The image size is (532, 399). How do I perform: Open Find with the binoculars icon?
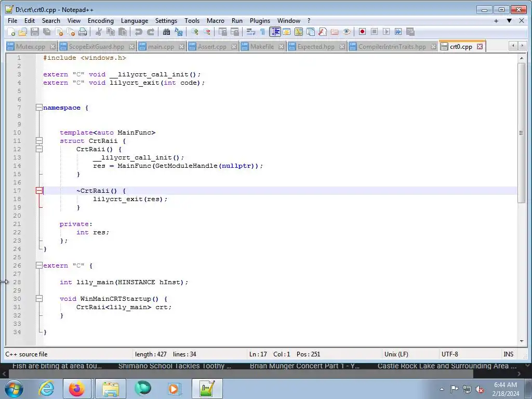tap(166, 32)
